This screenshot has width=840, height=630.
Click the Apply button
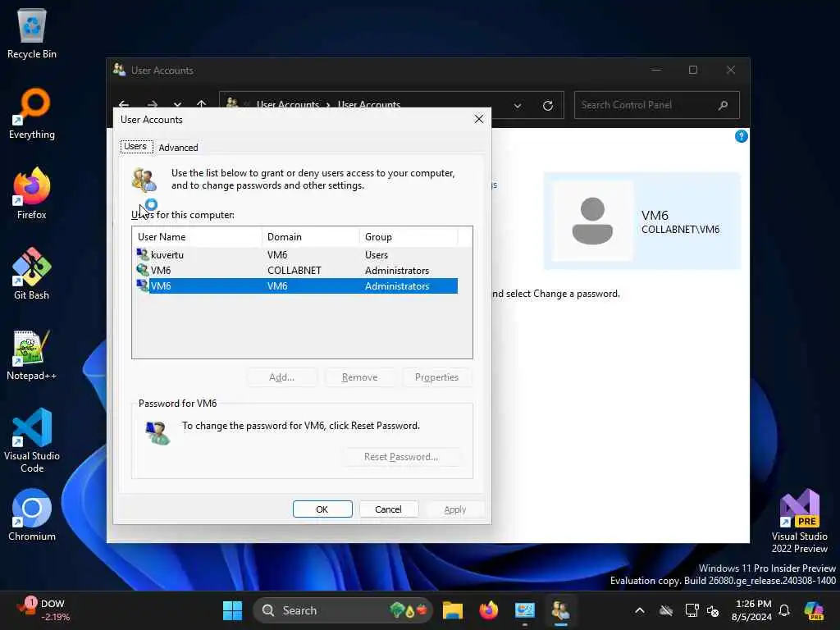(x=455, y=509)
